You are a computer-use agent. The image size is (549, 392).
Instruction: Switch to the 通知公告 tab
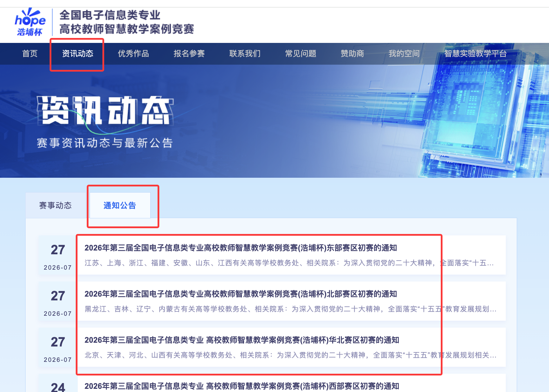pos(120,206)
